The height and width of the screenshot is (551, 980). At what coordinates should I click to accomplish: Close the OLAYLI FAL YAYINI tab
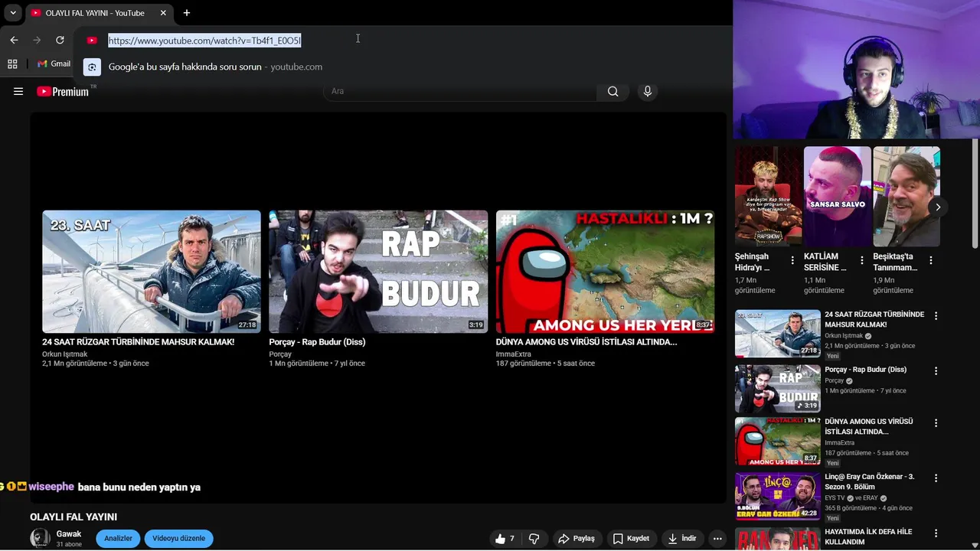point(163,13)
